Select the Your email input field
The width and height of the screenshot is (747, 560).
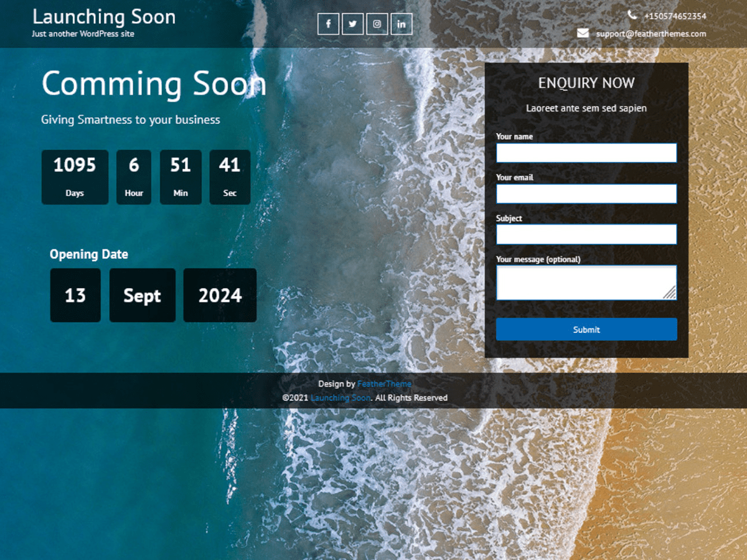click(586, 194)
